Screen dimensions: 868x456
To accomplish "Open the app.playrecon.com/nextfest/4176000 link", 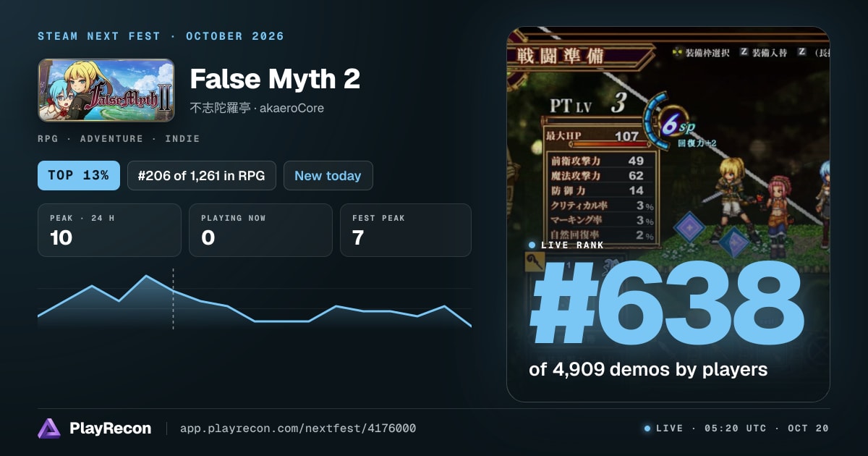I will tap(297, 428).
